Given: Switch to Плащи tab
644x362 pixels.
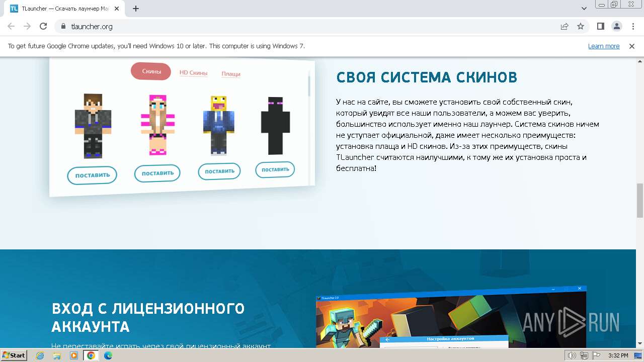Looking at the screenshot, I should click(231, 74).
